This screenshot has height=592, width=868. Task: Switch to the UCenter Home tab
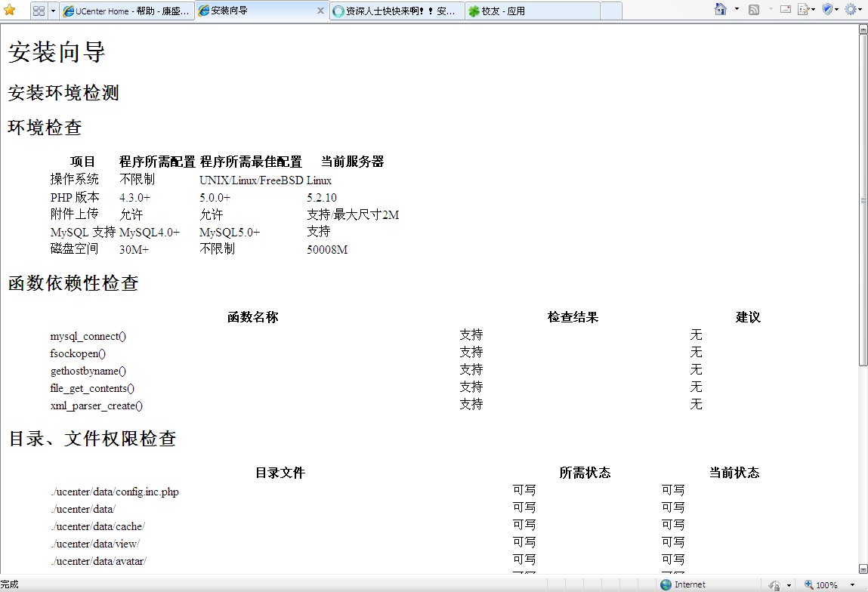(127, 11)
